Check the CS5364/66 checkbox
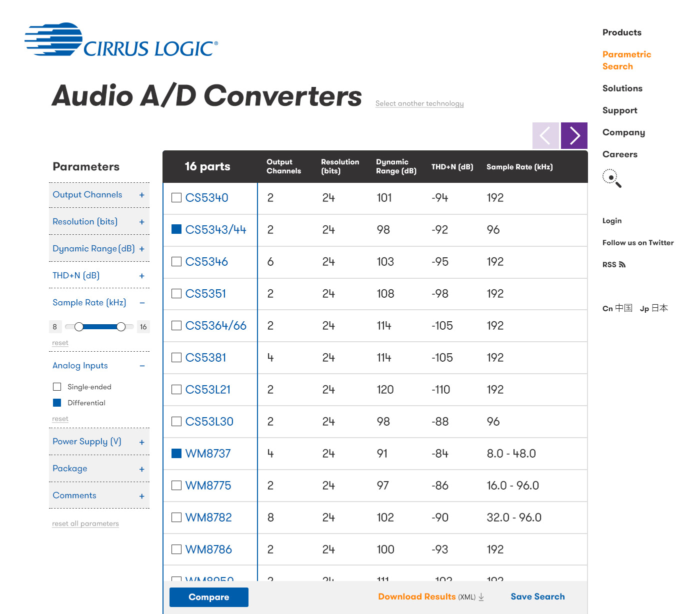This screenshot has width=700, height=614. click(x=176, y=326)
